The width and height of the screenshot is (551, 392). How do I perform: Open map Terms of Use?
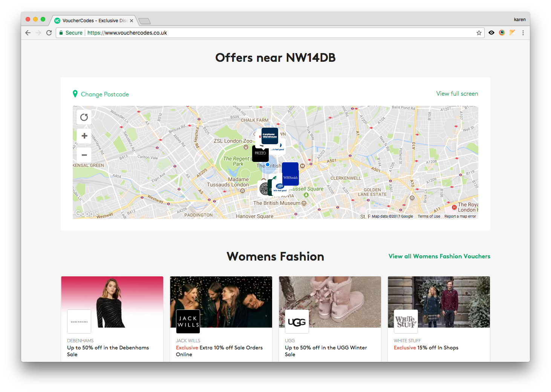(429, 217)
